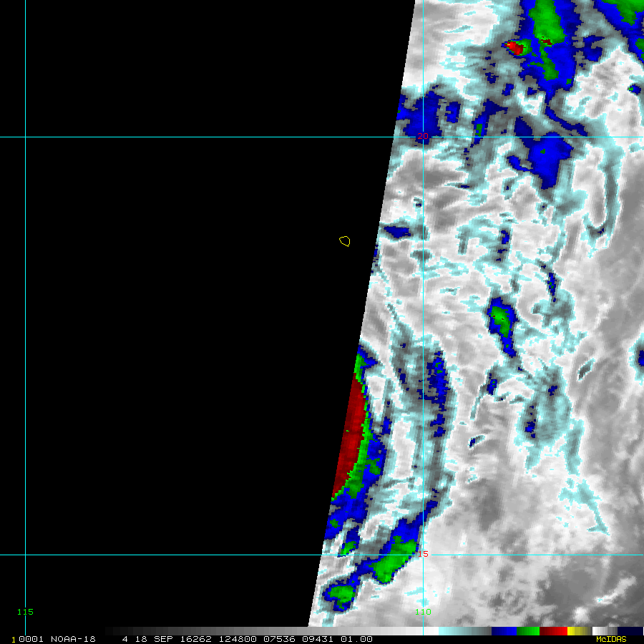Image resolution: width=644 pixels, height=644 pixels.
Task: Click the yellow McIDAS label
Action: (x=611, y=639)
